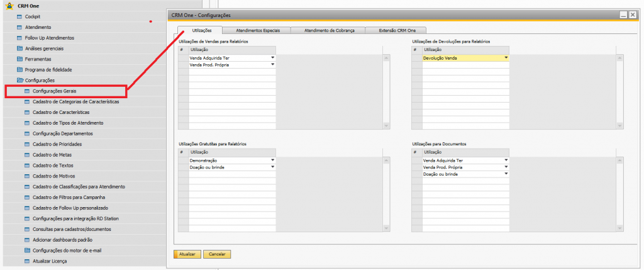Click the Atualizar Licença item icon
Viewport: 644px width, 270px height.
pyautogui.click(x=27, y=261)
